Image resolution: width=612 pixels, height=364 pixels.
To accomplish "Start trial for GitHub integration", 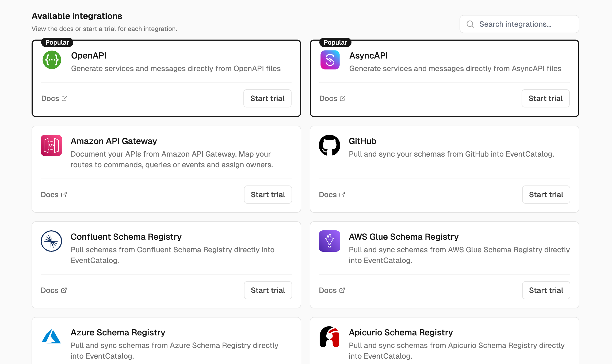I will click(x=546, y=195).
